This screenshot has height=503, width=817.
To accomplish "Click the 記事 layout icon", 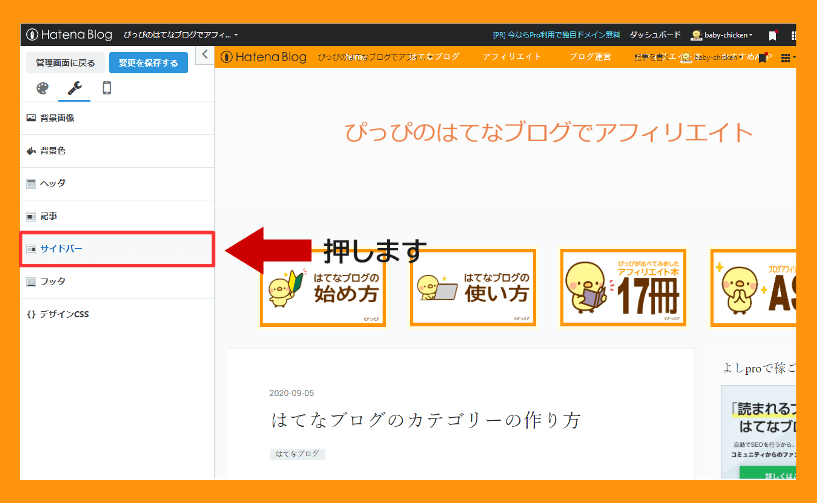I will (31, 216).
